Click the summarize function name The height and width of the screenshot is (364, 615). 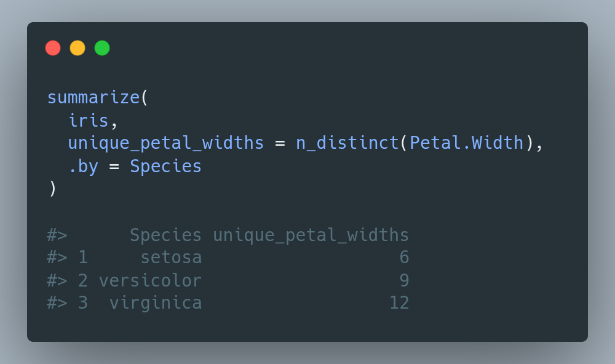pos(93,98)
